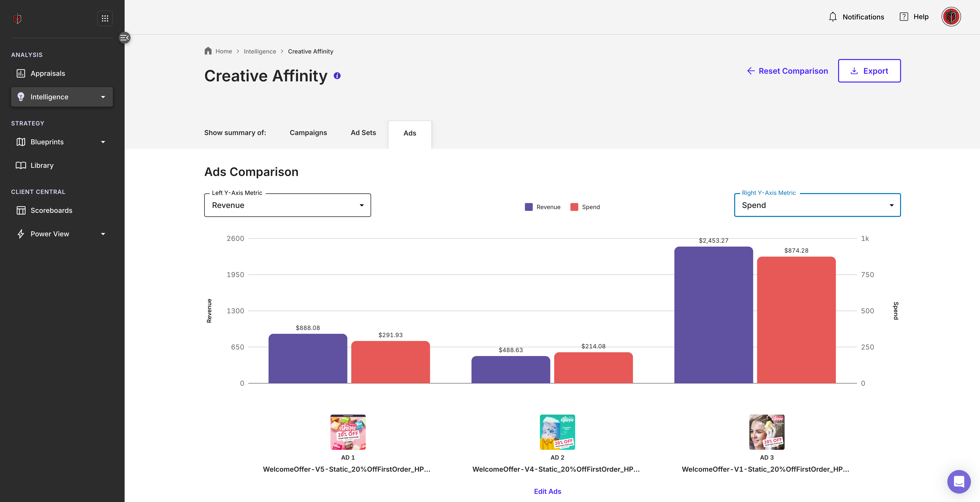
Task: Open the Right Y-Axis Metric dropdown
Action: [x=817, y=205]
